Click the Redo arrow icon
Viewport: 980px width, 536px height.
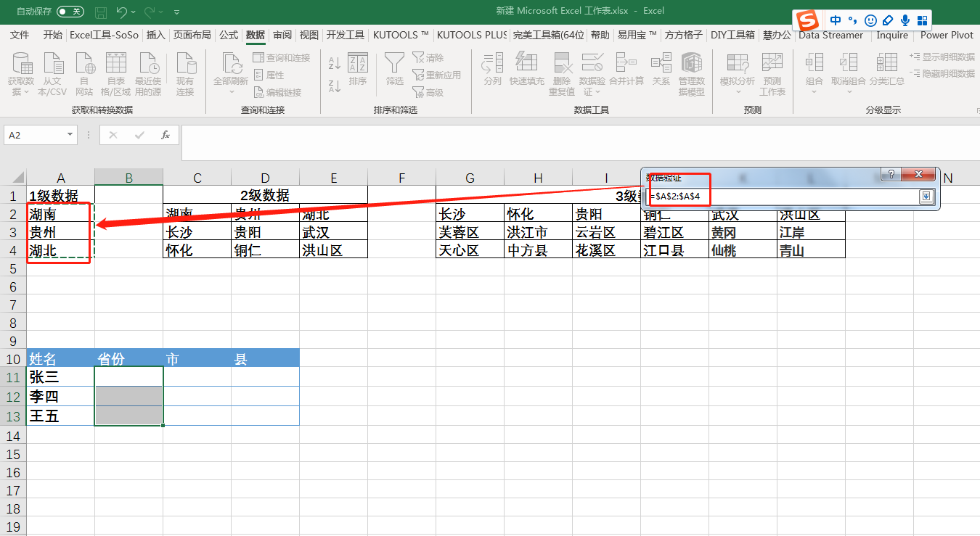coord(150,12)
